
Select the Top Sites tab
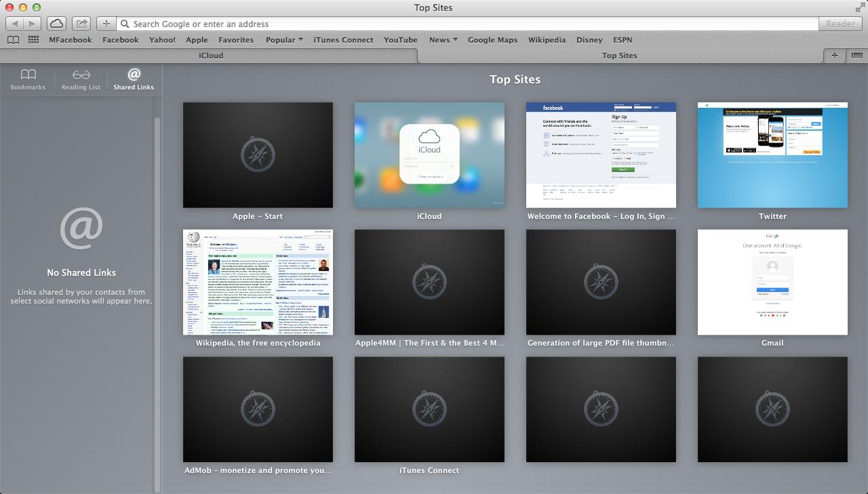coord(620,56)
